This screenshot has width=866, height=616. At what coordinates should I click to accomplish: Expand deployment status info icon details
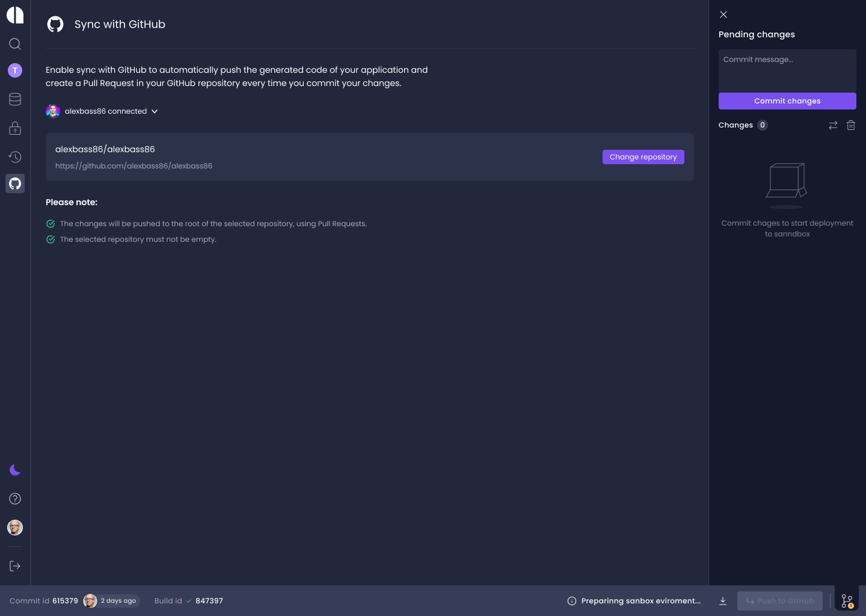(x=571, y=600)
